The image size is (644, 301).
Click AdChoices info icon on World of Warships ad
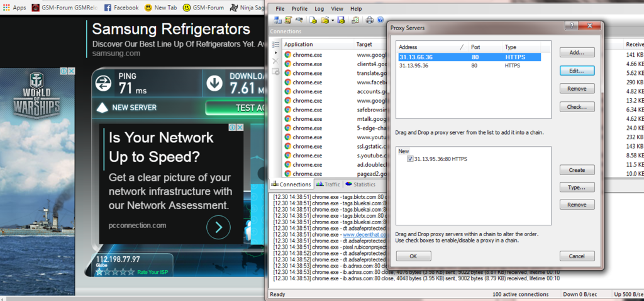tap(64, 71)
